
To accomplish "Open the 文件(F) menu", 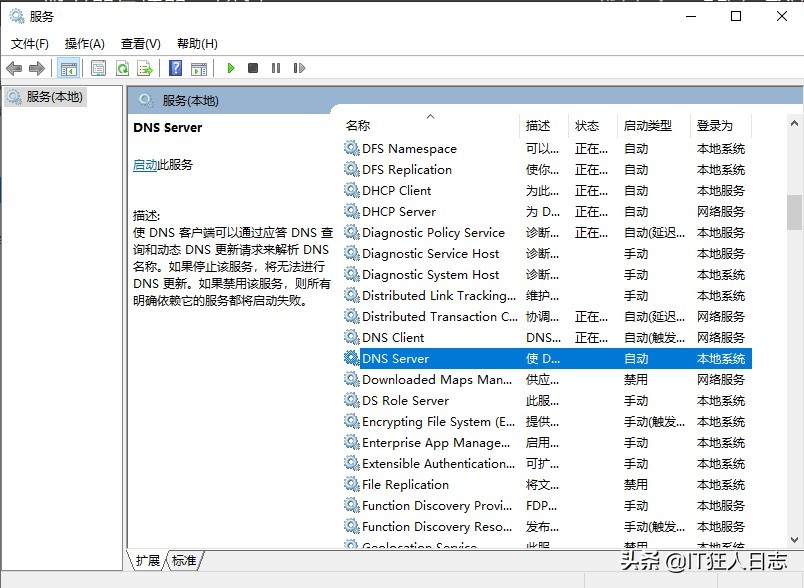I will point(30,44).
